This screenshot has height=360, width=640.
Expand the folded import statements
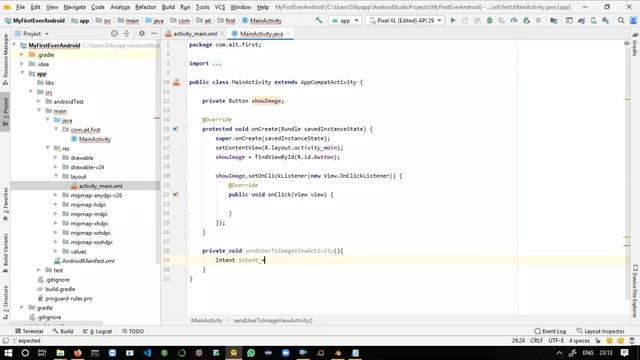(x=217, y=63)
